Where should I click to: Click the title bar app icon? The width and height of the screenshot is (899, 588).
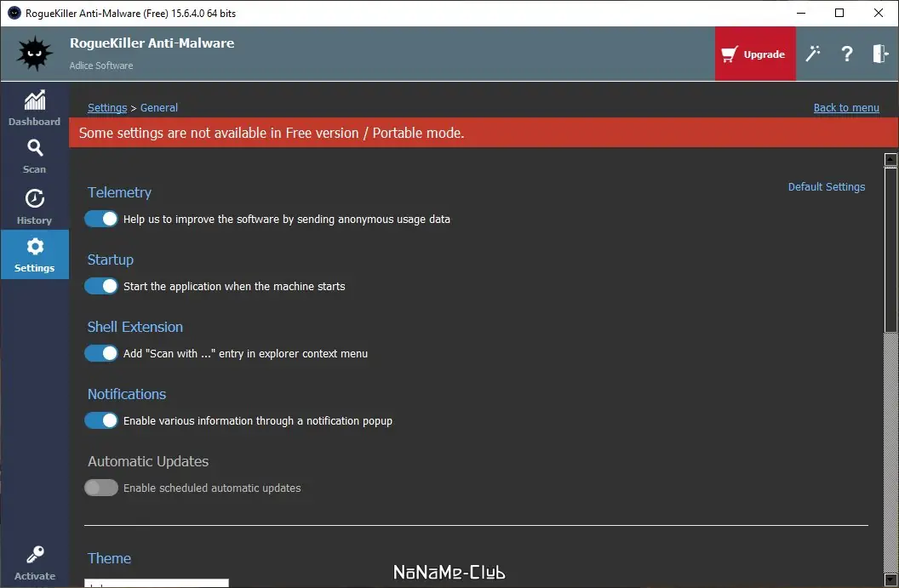point(14,13)
